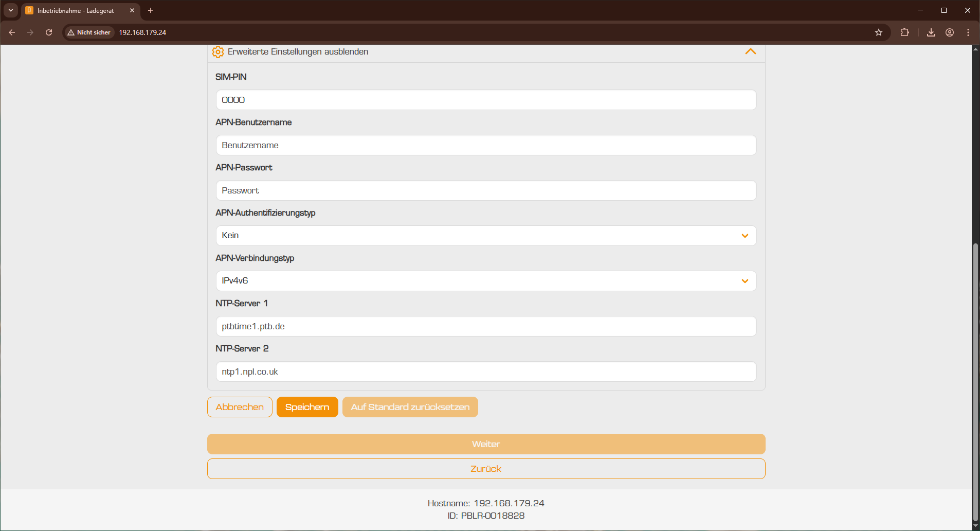Open the browser extensions puzzle icon
Image resolution: width=980 pixels, height=531 pixels.
[904, 32]
